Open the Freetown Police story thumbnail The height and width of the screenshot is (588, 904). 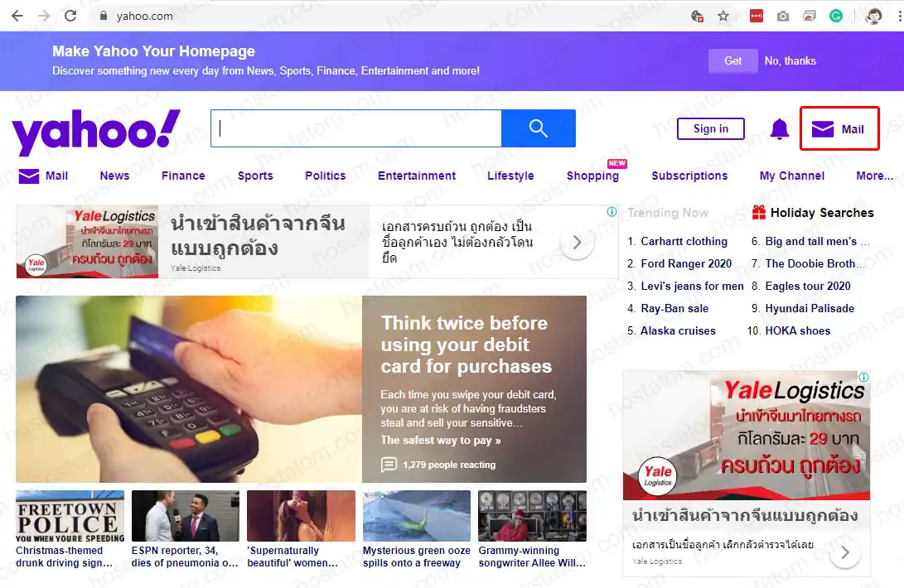[x=70, y=517]
